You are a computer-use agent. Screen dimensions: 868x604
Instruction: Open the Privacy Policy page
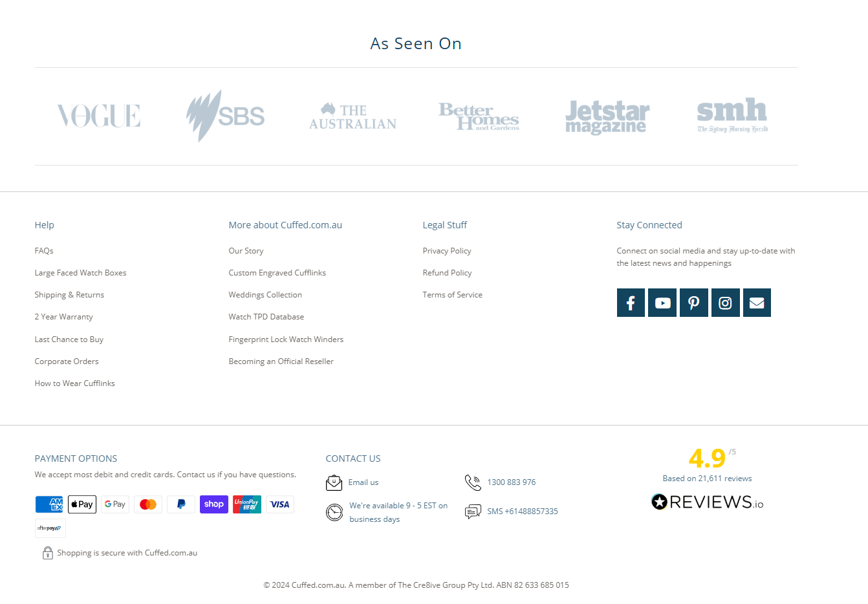(447, 251)
